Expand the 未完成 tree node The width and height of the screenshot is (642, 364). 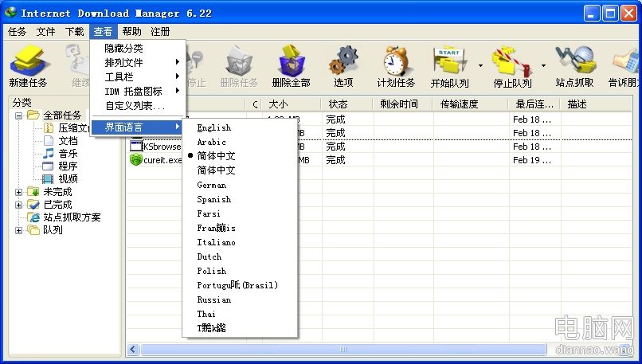pyautogui.click(x=19, y=192)
